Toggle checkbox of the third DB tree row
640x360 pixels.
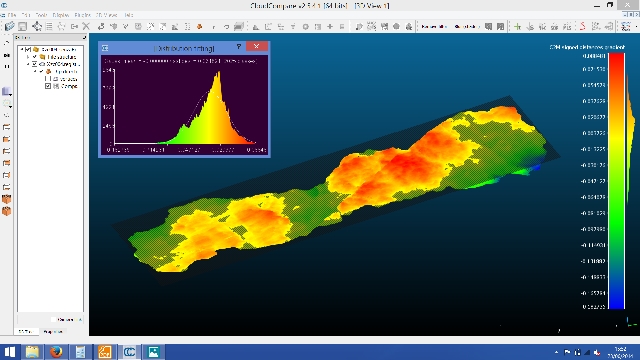point(35,64)
